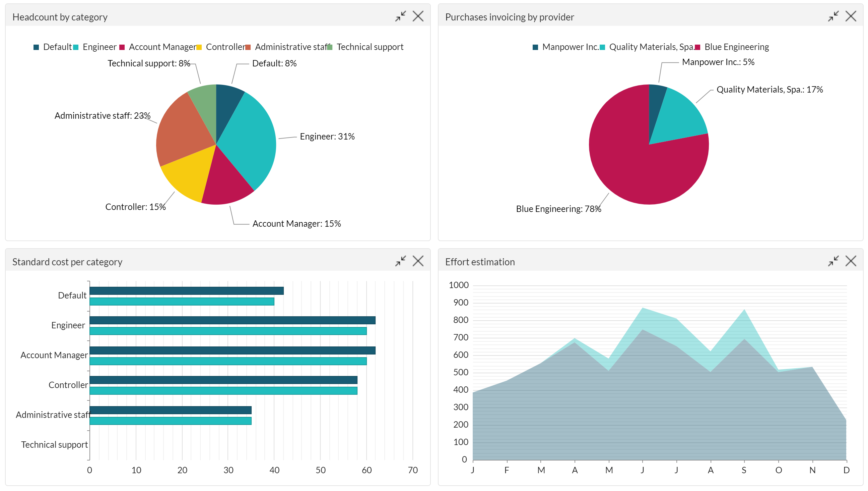This screenshot has width=868, height=491.
Task: Click the Quality Materials, Spa. 17% label
Action: (x=769, y=90)
